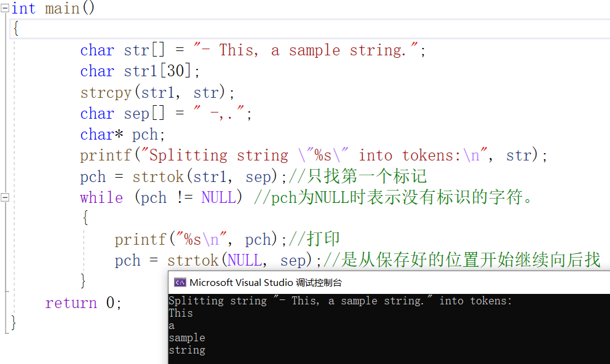Click the 'strcpy(str1, str);' line
The height and width of the screenshot is (364, 610).
point(157,93)
